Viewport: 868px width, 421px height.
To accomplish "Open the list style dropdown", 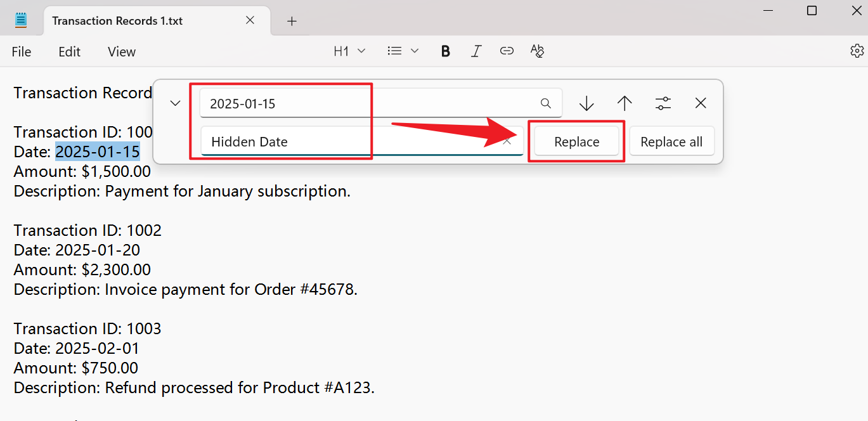I will (403, 51).
